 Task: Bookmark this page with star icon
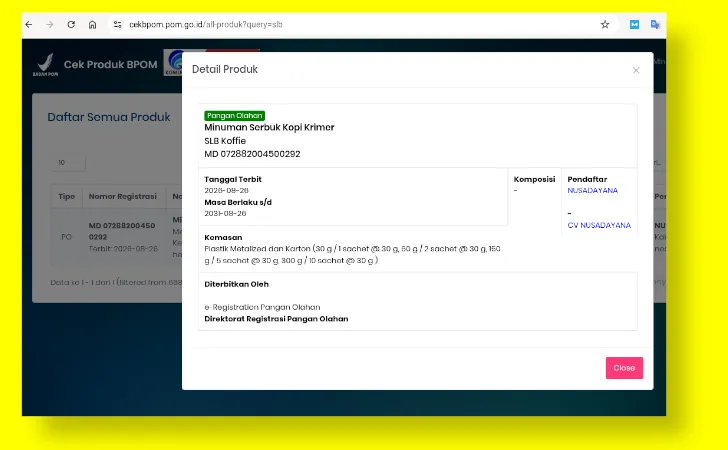[604, 25]
